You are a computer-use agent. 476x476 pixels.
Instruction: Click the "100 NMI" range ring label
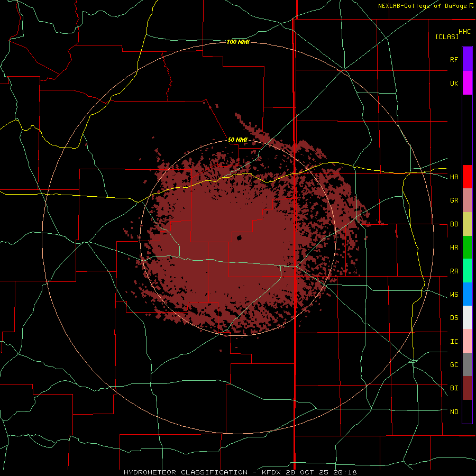tap(238, 42)
